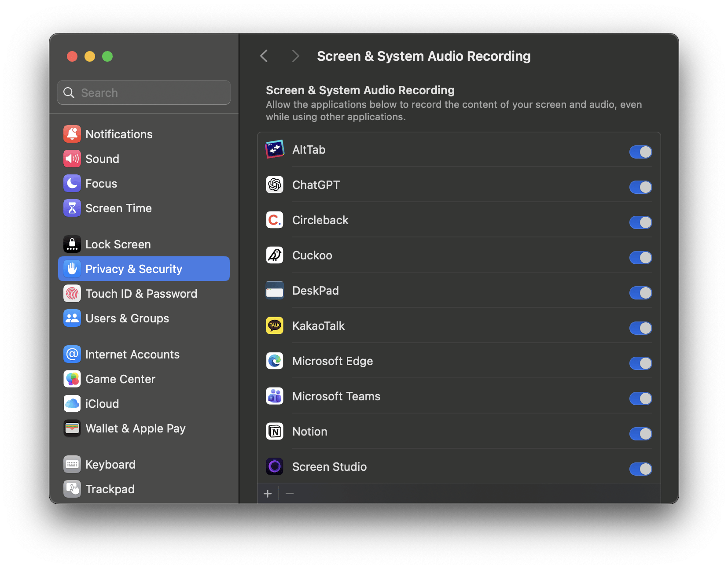Screen dimensions: 728x569
Task: Click the KakaoTalk app icon
Action: (275, 325)
